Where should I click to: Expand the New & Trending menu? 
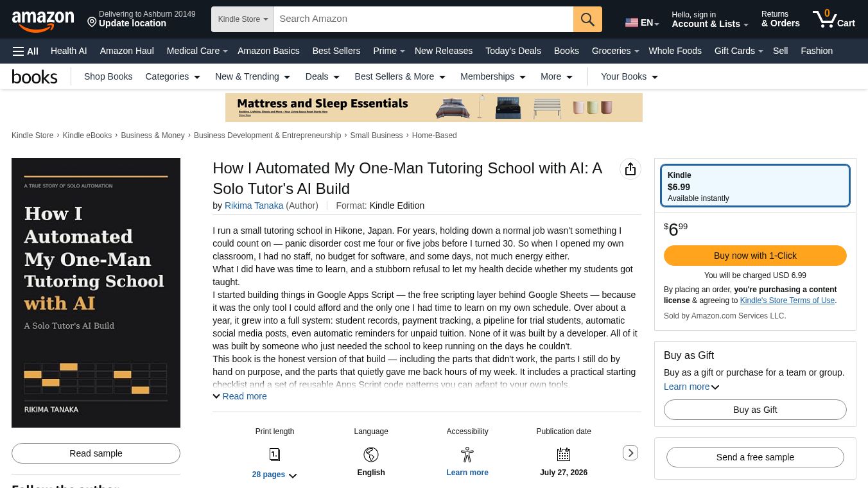click(253, 76)
